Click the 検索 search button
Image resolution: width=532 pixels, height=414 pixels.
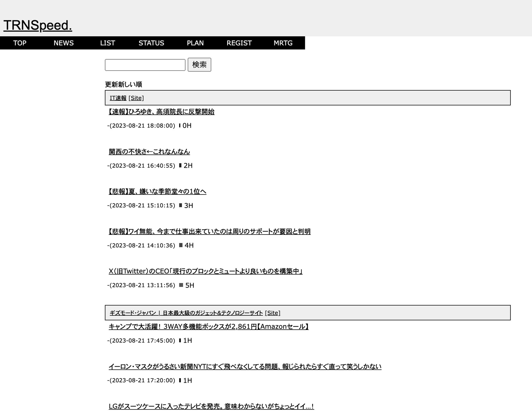[x=199, y=65]
